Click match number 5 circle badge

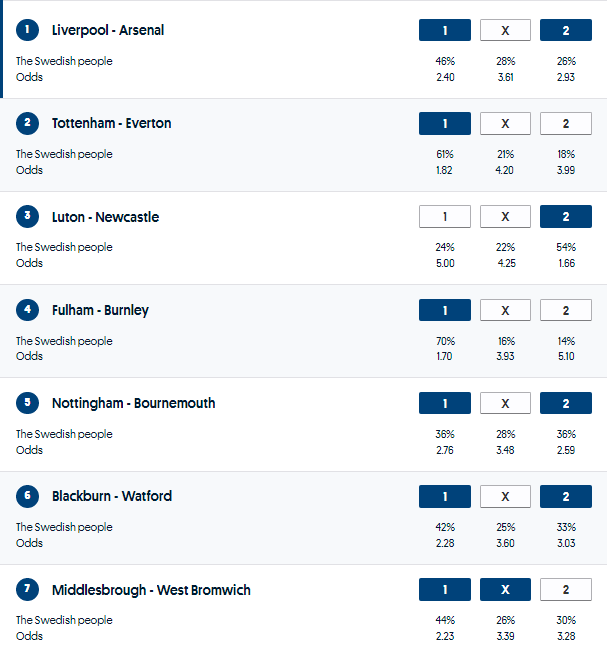click(27, 403)
